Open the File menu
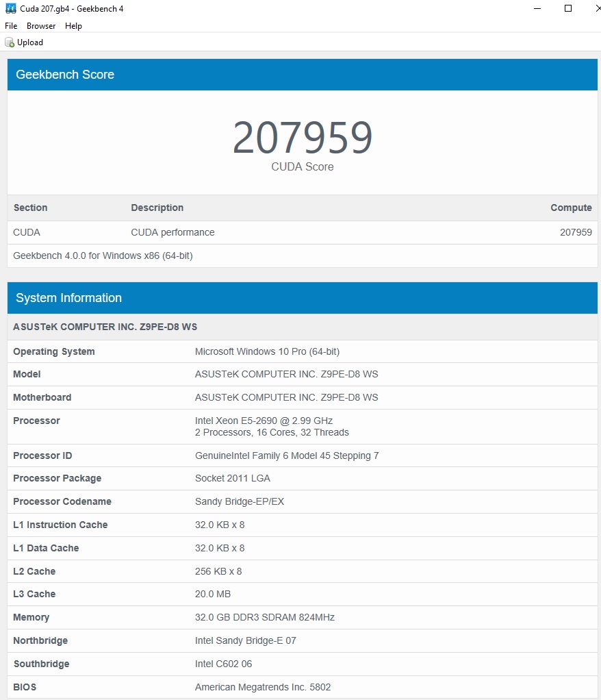 [11, 26]
